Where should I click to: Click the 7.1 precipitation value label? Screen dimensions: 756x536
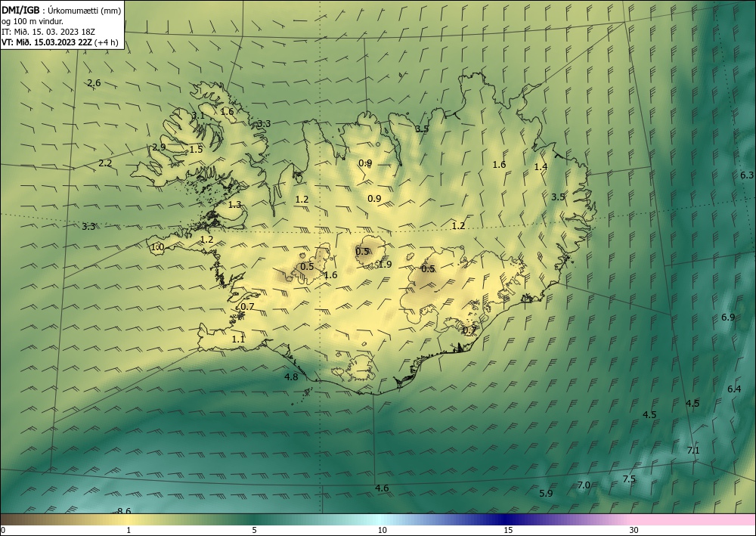[x=693, y=451]
